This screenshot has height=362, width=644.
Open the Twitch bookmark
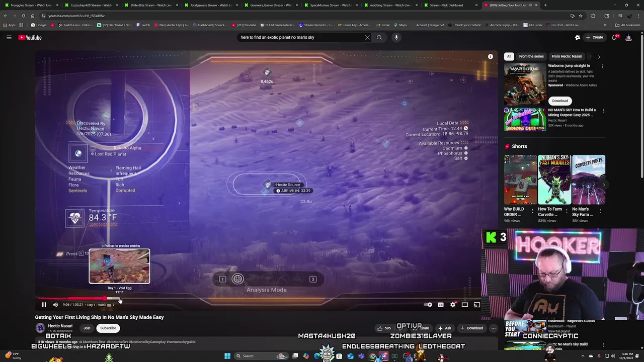pyautogui.click(x=143, y=25)
